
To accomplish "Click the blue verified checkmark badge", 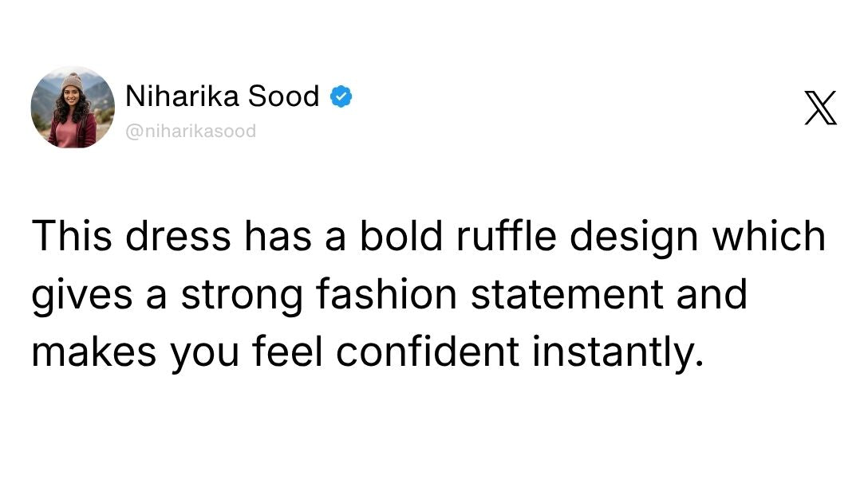I will coord(341,97).
